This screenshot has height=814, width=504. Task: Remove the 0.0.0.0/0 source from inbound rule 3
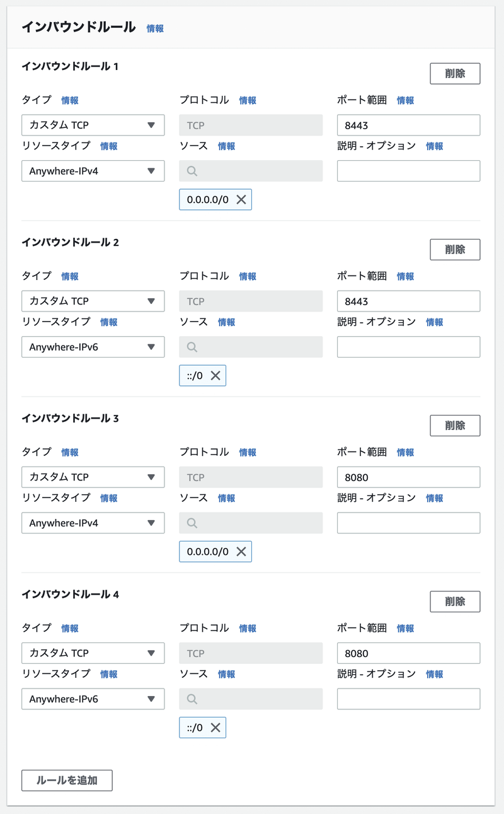pos(241,552)
